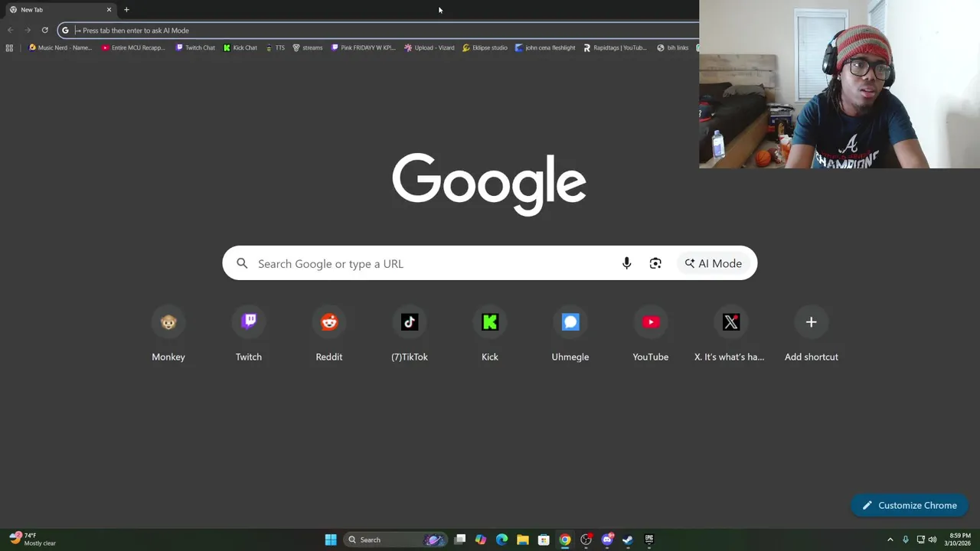Open a new tab with plus button
Image resolution: width=980 pixels, height=551 pixels.
pyautogui.click(x=126, y=9)
